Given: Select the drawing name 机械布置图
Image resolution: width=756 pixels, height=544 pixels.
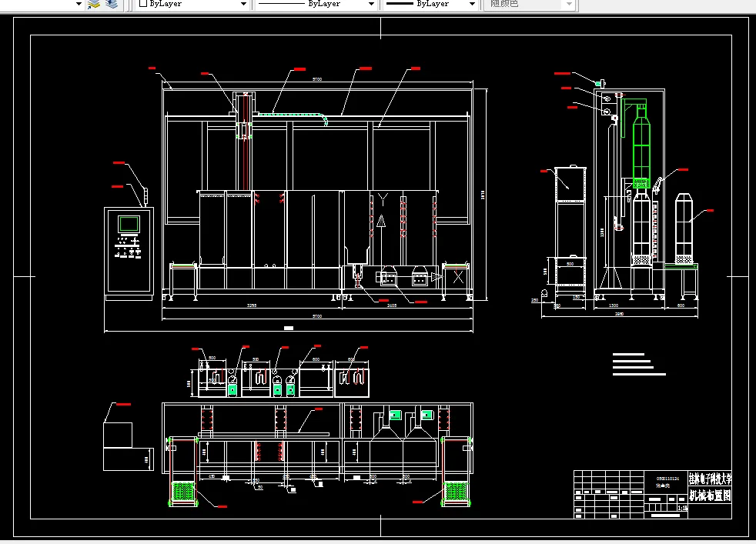Looking at the screenshot, I should click(710, 496).
